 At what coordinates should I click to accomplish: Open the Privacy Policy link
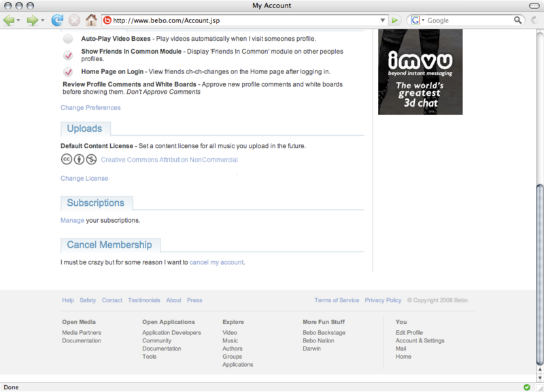coord(383,300)
